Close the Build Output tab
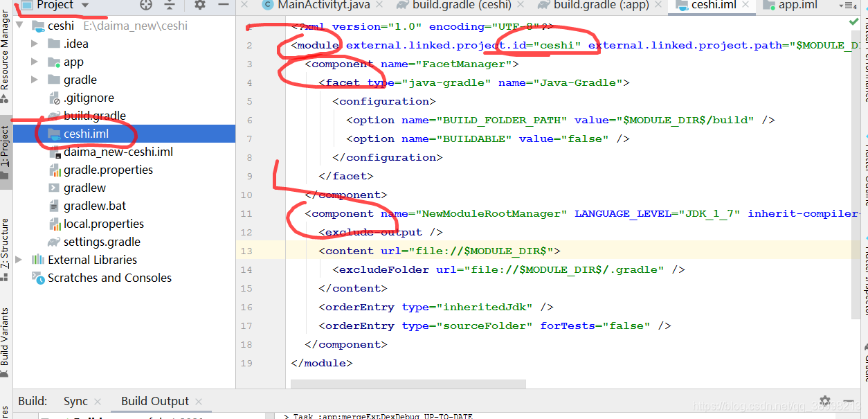868x419 pixels. coord(199,402)
